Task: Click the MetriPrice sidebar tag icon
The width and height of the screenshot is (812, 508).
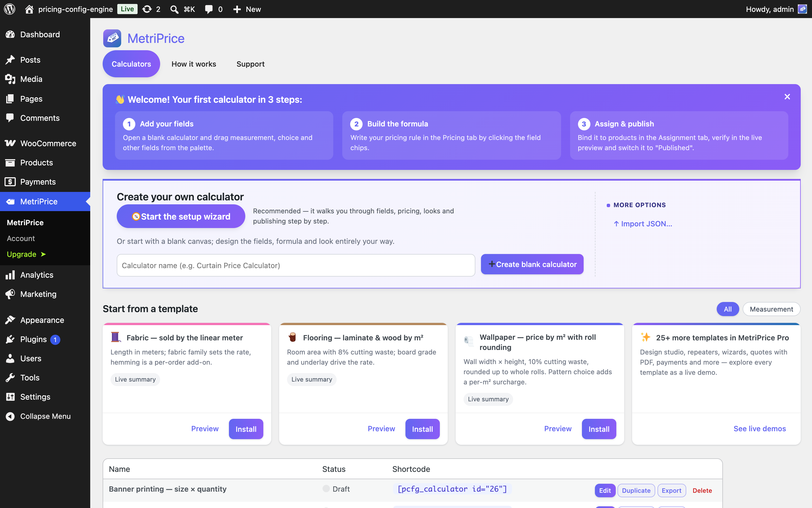Action: click(x=10, y=202)
